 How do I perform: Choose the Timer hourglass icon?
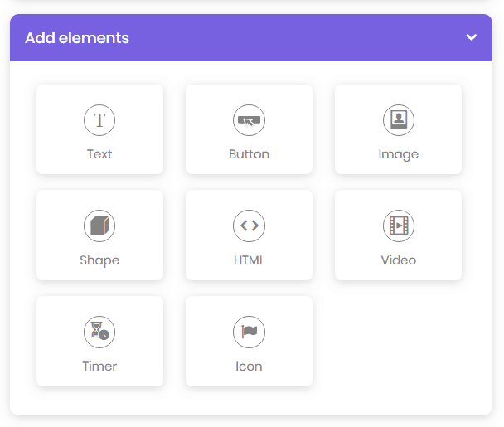click(99, 332)
